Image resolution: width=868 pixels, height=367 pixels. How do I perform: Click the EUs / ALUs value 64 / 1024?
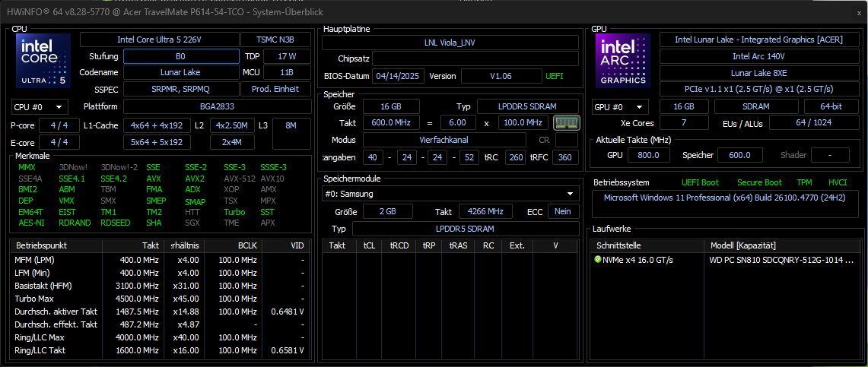click(813, 122)
